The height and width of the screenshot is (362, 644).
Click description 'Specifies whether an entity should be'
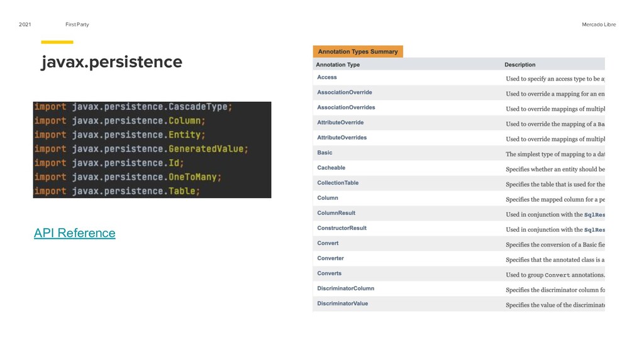click(555, 169)
